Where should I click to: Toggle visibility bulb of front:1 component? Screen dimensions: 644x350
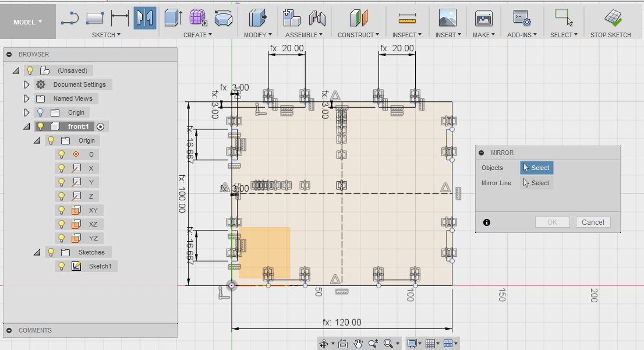(x=40, y=126)
